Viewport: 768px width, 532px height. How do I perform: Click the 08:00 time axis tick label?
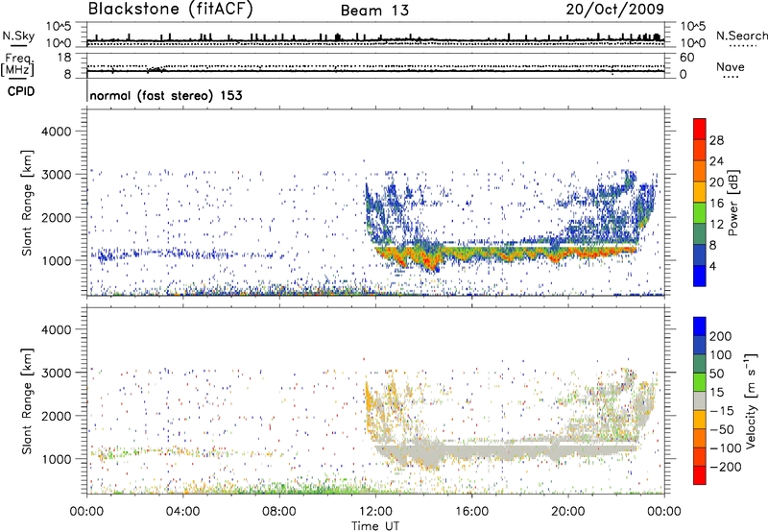(x=278, y=512)
